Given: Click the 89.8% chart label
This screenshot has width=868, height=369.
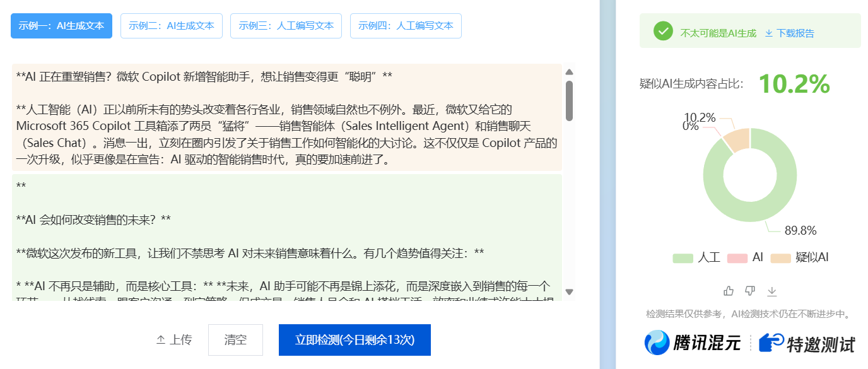Looking at the screenshot, I should click(801, 230).
